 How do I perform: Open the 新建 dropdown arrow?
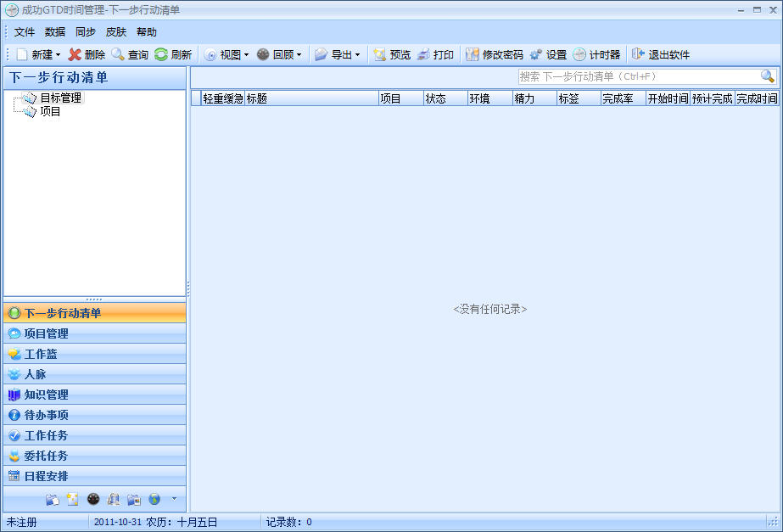58,55
